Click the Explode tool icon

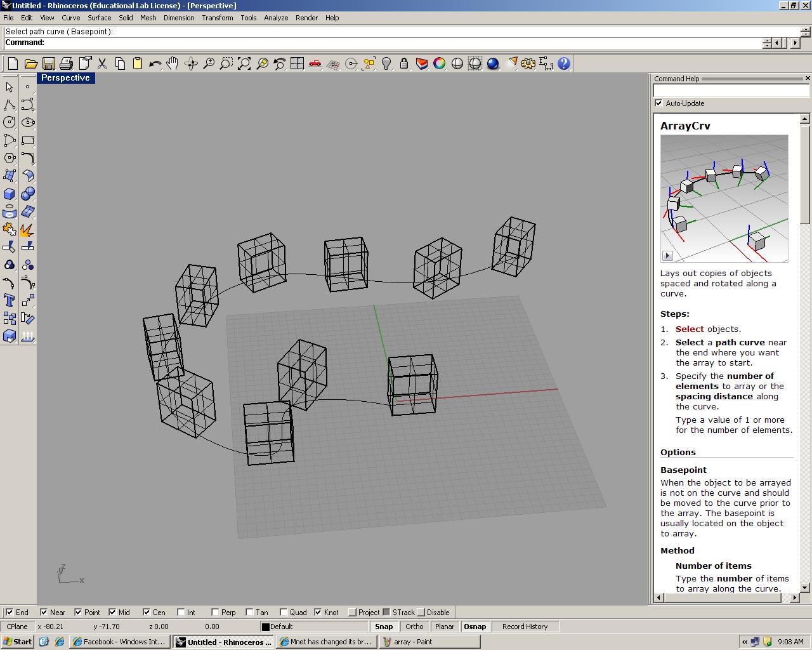[x=27, y=229]
